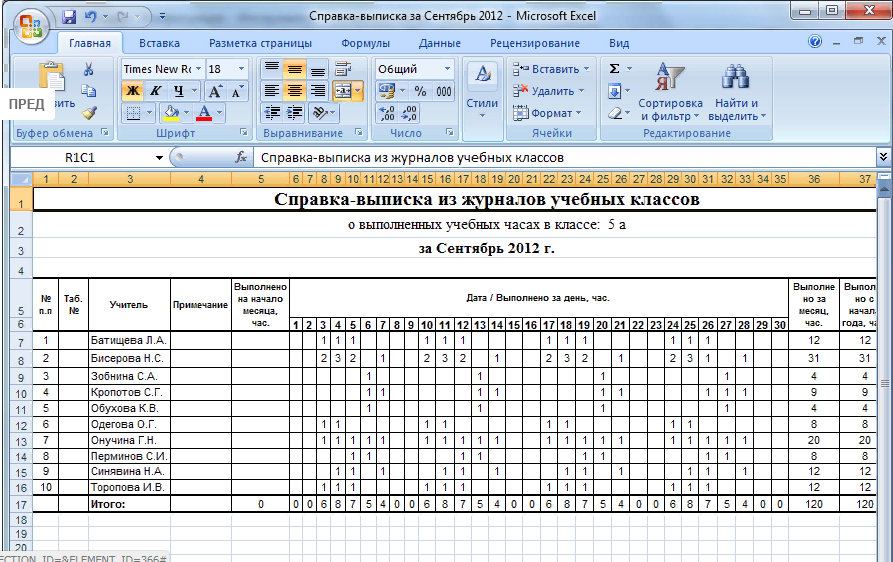
Task: Toggle center horizontal alignment
Action: tap(294, 91)
